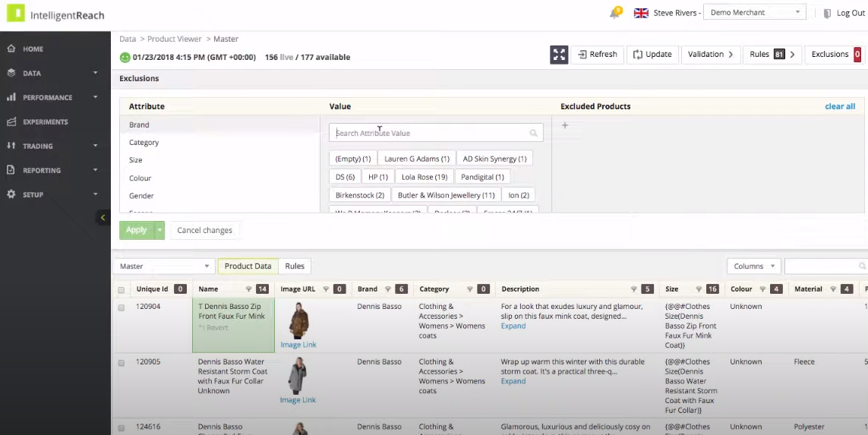This screenshot has height=435, width=868.
Task: Click the Refresh button
Action: [x=598, y=54]
